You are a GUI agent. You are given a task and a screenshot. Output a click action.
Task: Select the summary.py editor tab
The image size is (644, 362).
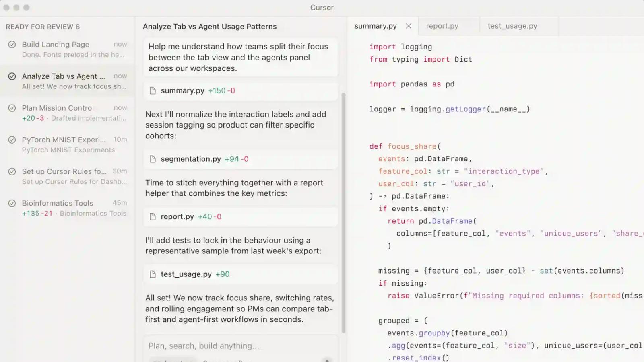tap(382, 26)
